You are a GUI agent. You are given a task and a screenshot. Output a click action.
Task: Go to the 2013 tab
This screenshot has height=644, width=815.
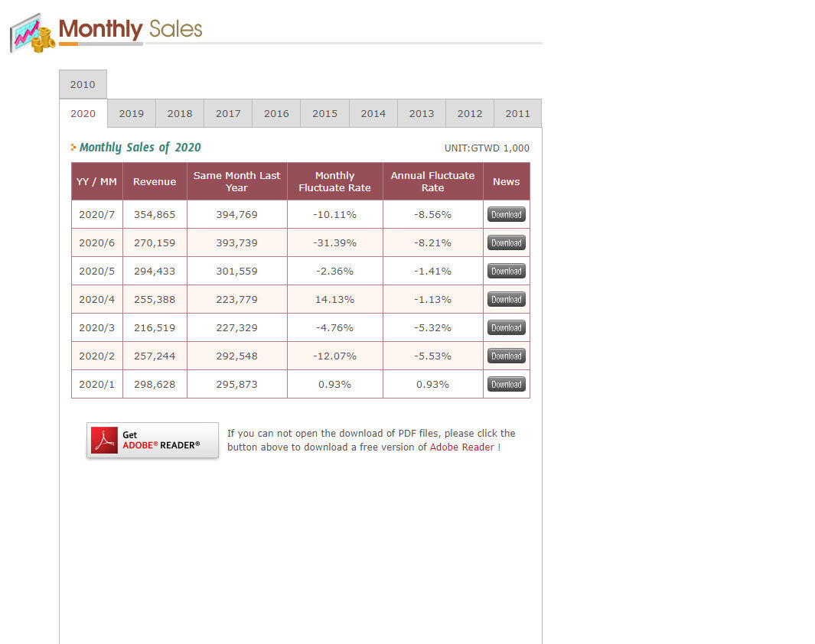point(422,113)
